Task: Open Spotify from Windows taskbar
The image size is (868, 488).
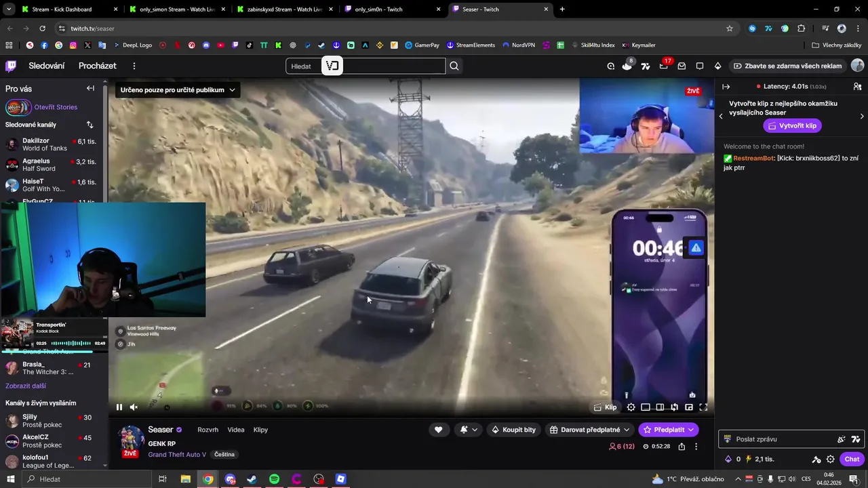Action: coord(274,479)
